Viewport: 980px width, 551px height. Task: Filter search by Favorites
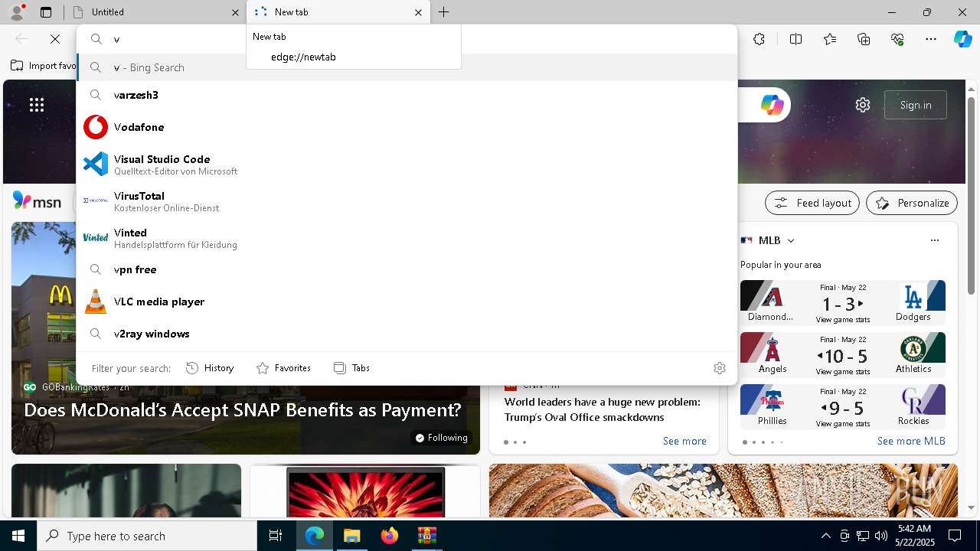pos(283,368)
